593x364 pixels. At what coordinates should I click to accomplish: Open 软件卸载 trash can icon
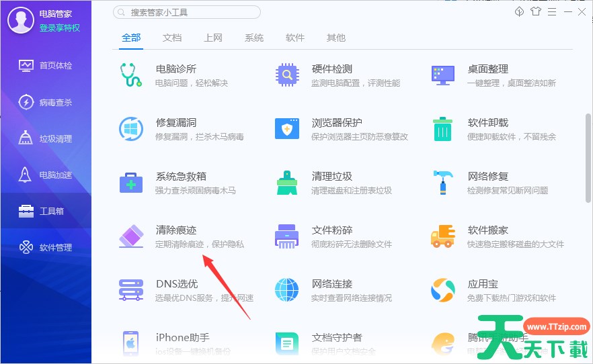(x=443, y=129)
